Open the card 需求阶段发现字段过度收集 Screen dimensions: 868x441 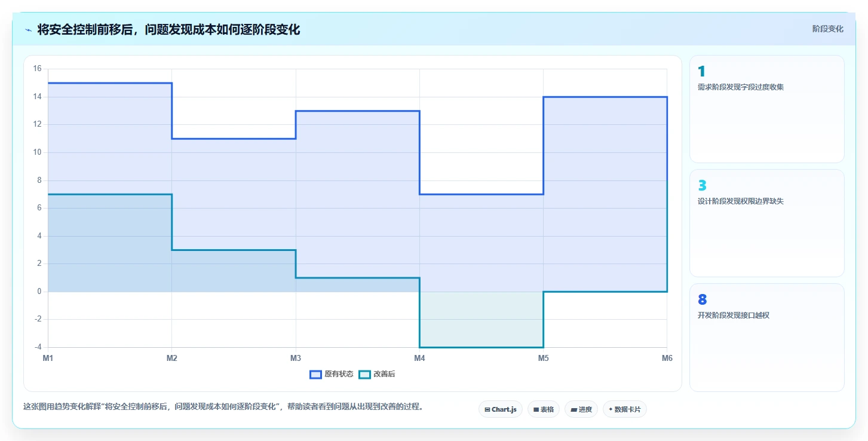click(x=767, y=109)
